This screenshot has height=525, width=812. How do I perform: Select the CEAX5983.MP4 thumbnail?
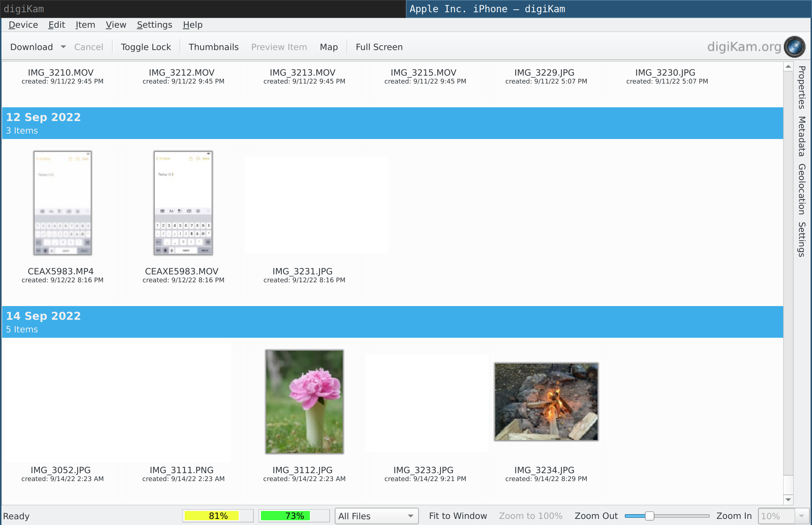(63, 203)
